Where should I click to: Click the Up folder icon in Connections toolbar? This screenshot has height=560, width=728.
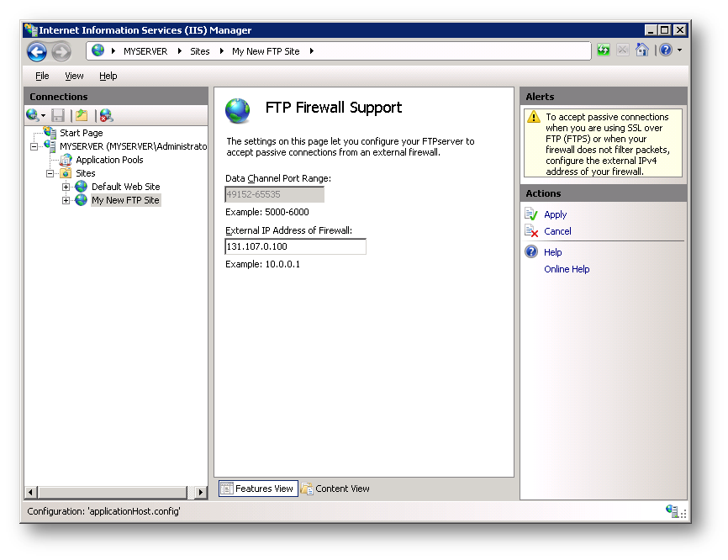[x=82, y=115]
